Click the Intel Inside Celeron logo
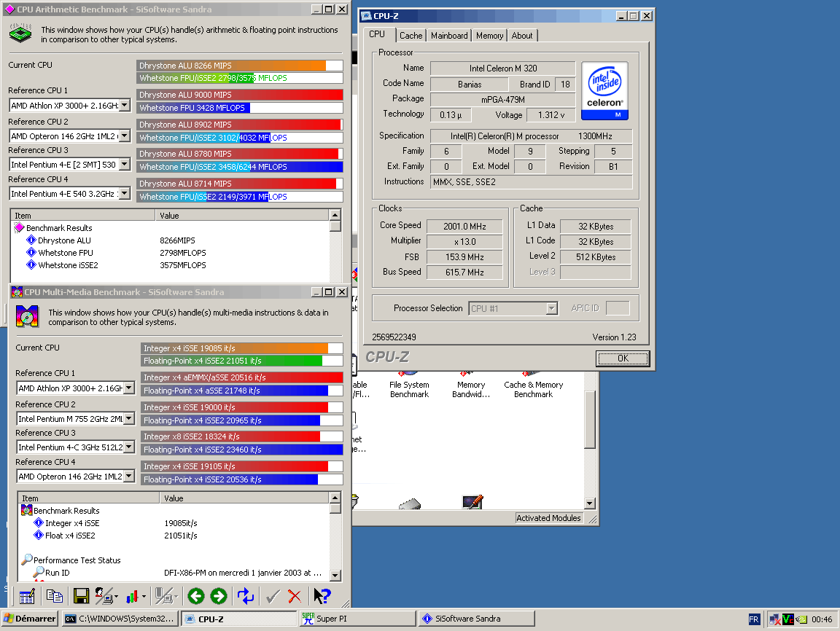 [x=604, y=91]
